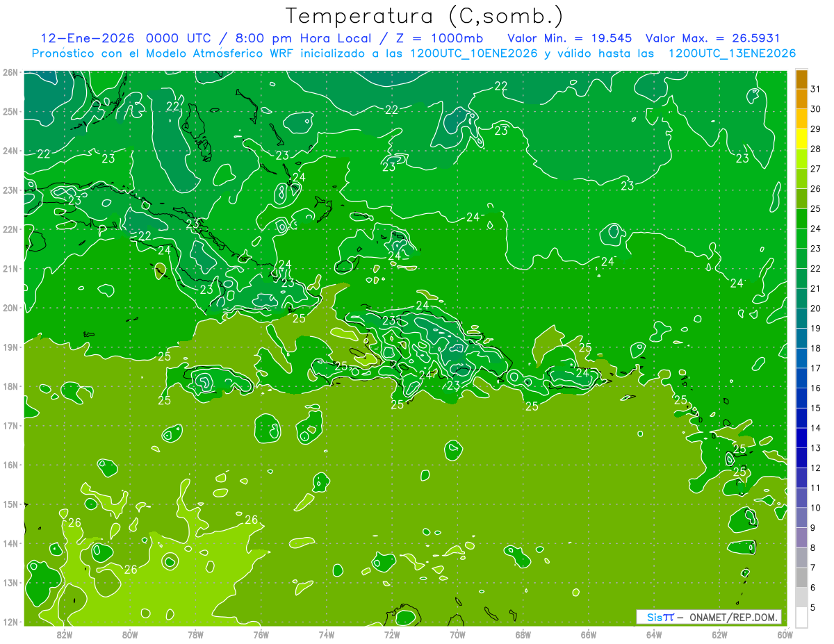Click legend value "30" on the color bar
Viewport: 834px width, 644px height.
coord(815,108)
